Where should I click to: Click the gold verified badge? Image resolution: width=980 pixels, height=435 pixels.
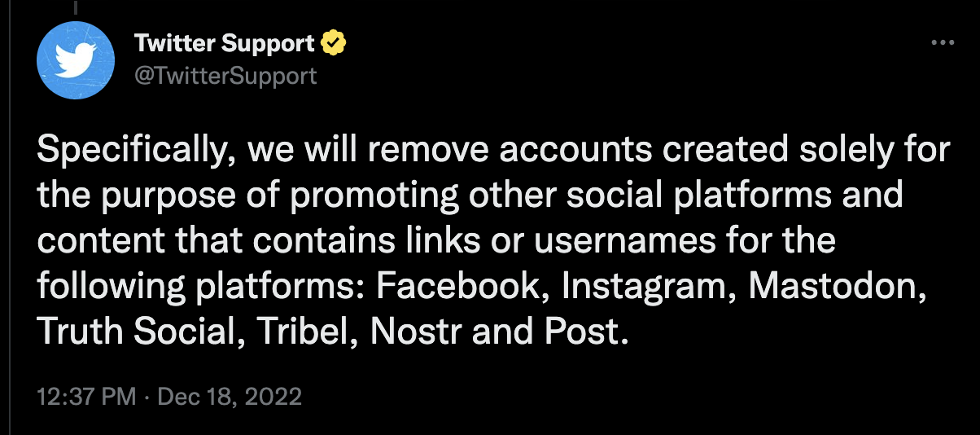(334, 43)
